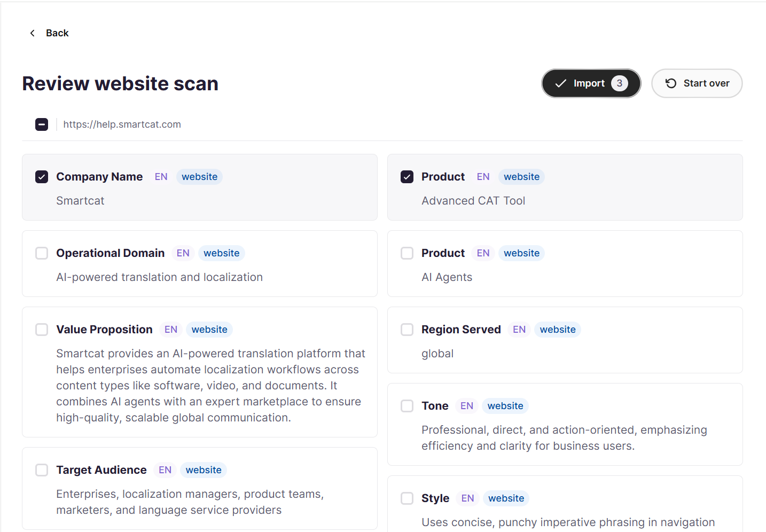Click the website tag on Region Served
766x532 pixels.
coord(558,330)
